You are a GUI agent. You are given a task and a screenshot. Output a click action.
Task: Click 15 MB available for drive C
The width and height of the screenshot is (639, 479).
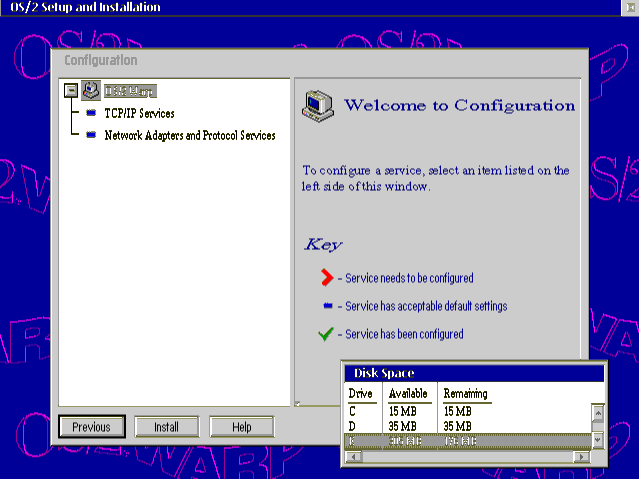pos(402,411)
